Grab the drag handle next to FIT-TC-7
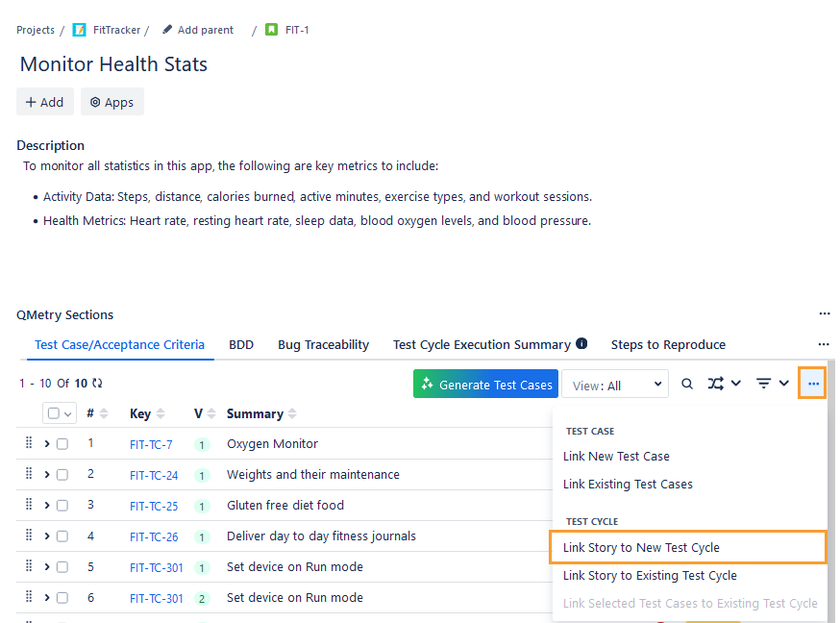The width and height of the screenshot is (840, 623). 29,443
